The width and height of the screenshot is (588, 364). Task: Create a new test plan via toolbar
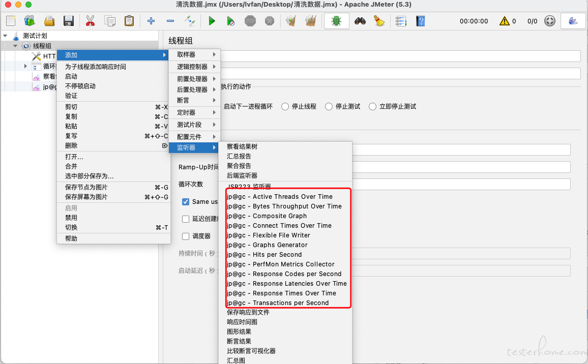[11, 21]
